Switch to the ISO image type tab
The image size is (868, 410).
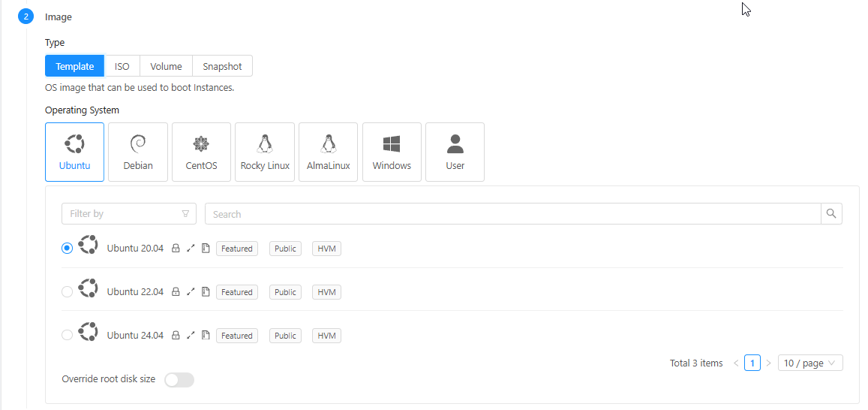(122, 66)
